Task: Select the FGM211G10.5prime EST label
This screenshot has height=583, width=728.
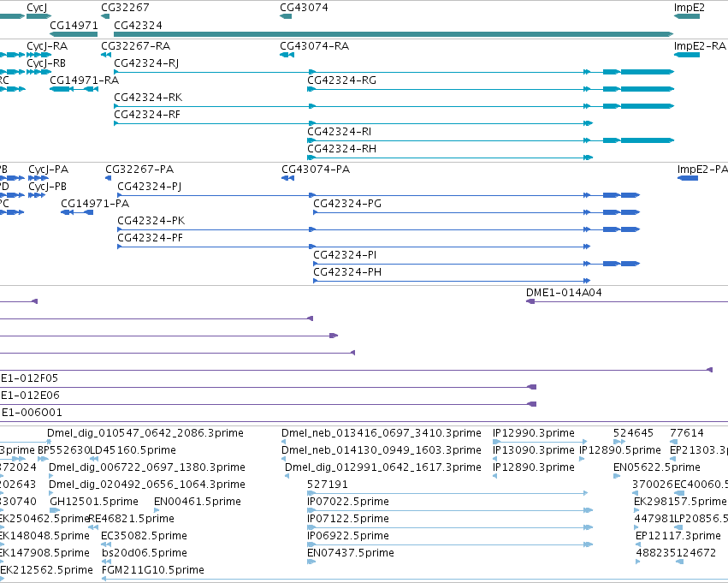Action: 153,570
